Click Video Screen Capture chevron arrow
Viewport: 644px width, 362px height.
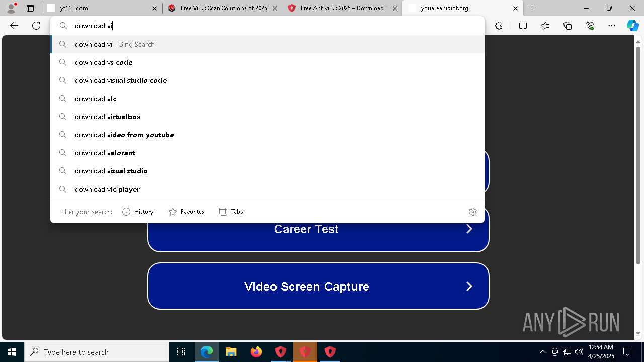(x=469, y=286)
